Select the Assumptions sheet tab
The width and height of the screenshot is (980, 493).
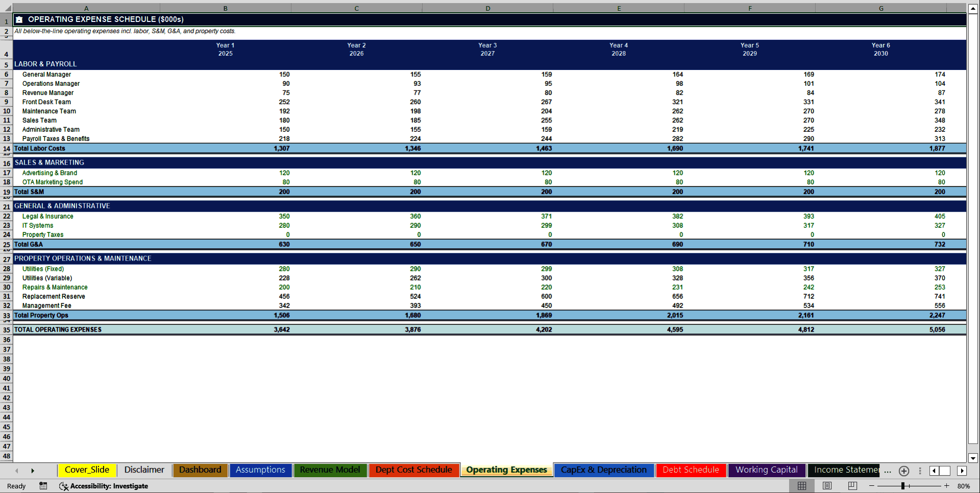[x=260, y=469]
